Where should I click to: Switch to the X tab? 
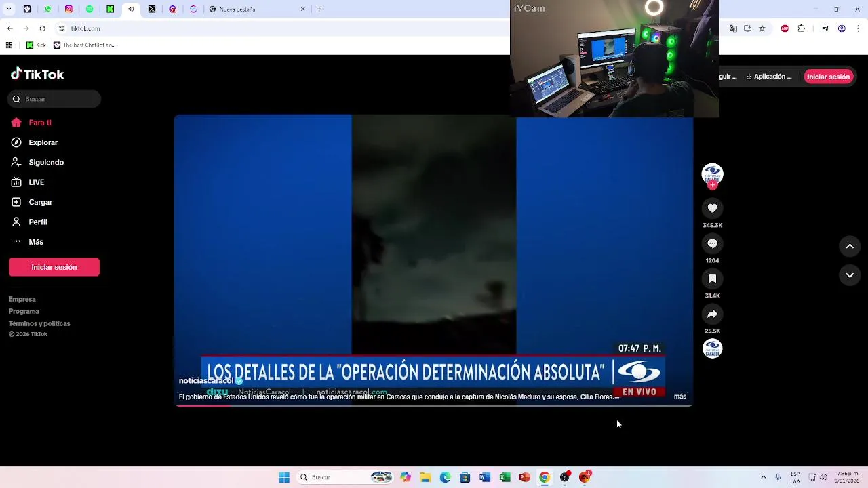(152, 9)
